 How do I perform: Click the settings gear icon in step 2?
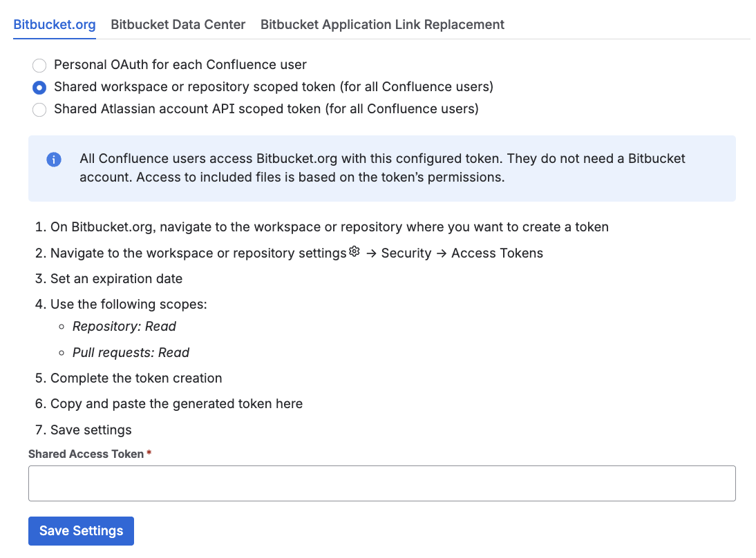[355, 252]
